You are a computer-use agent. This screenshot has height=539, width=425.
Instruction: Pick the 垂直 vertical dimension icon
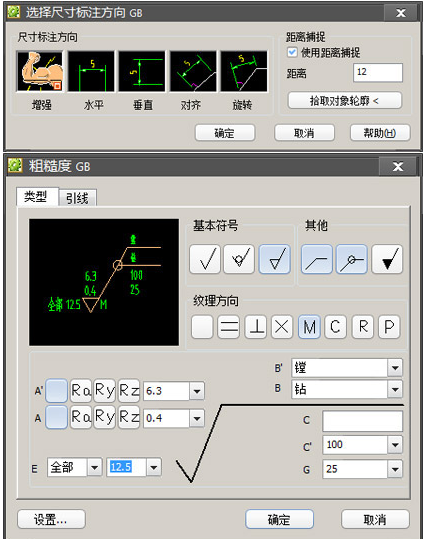142,72
